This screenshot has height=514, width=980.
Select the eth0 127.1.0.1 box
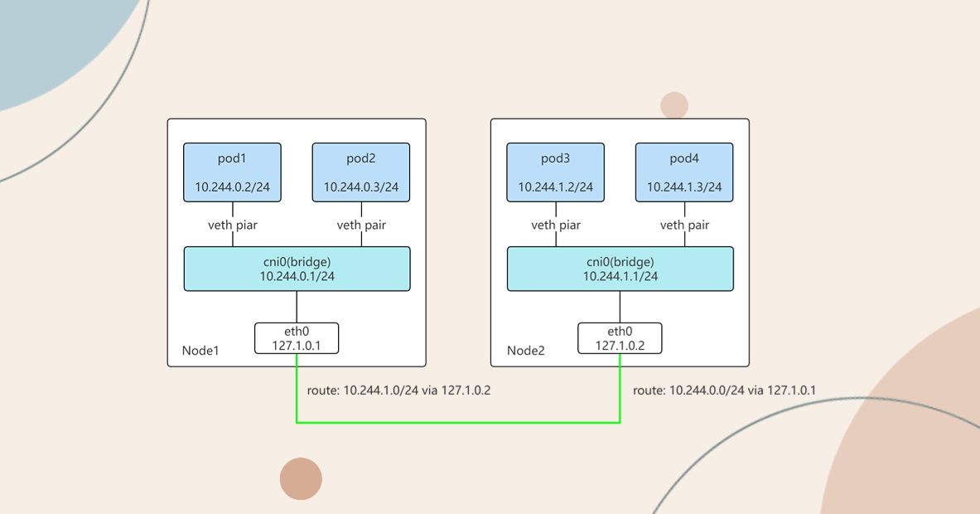point(297,338)
